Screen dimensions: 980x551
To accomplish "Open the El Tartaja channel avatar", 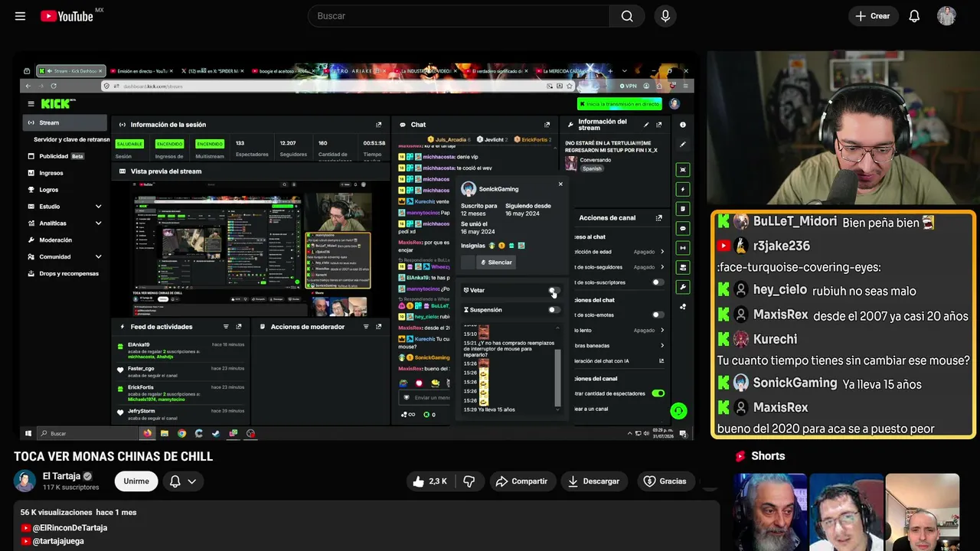I will [25, 481].
